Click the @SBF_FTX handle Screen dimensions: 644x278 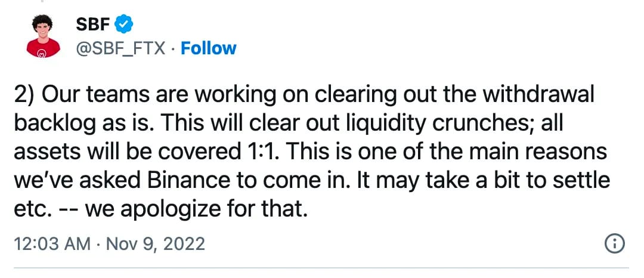tap(120, 49)
